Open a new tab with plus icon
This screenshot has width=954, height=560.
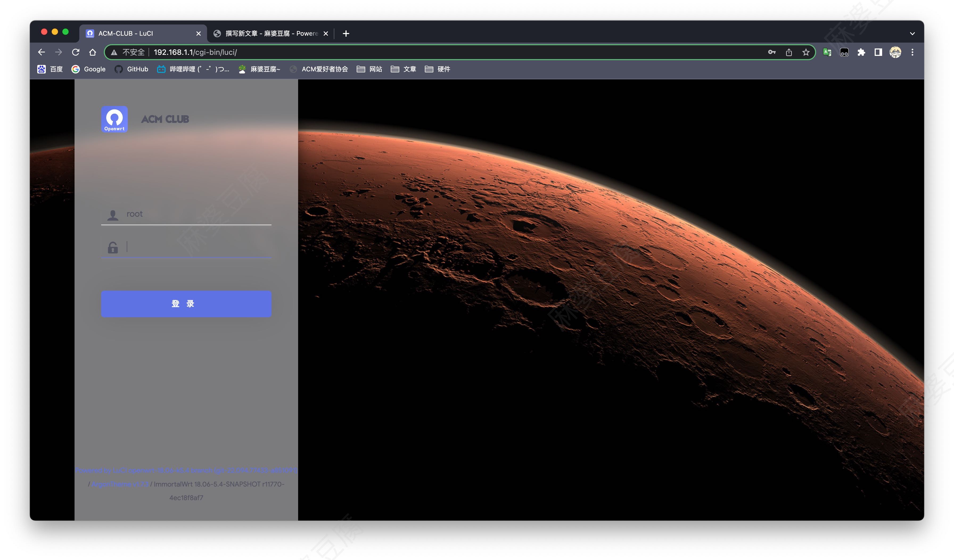tap(346, 33)
